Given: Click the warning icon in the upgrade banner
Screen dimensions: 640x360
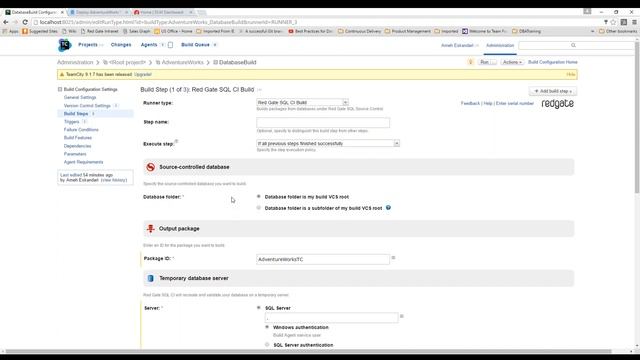Looking at the screenshot, I should 62,75.
